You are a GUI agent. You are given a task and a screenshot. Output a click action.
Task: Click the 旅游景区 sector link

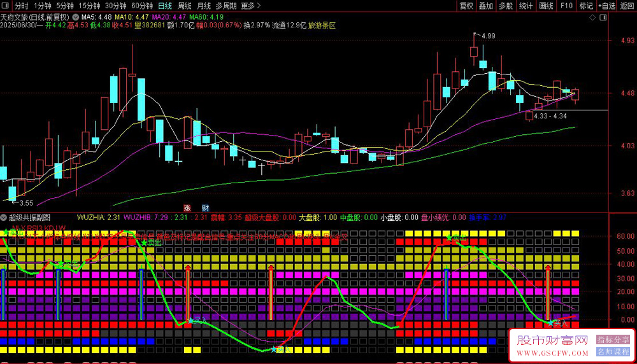322,25
